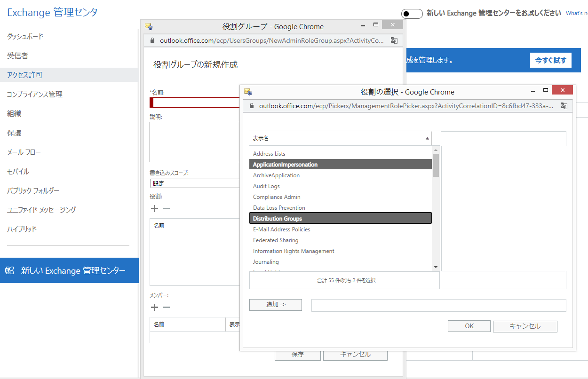
Task: Click the 保存 button in the role group window
Action: (298, 355)
